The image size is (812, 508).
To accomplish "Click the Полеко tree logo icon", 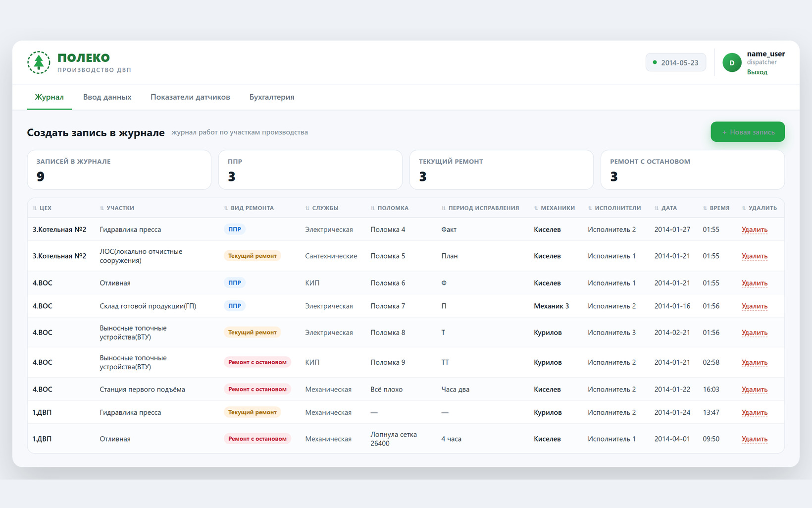I will 39,62.
